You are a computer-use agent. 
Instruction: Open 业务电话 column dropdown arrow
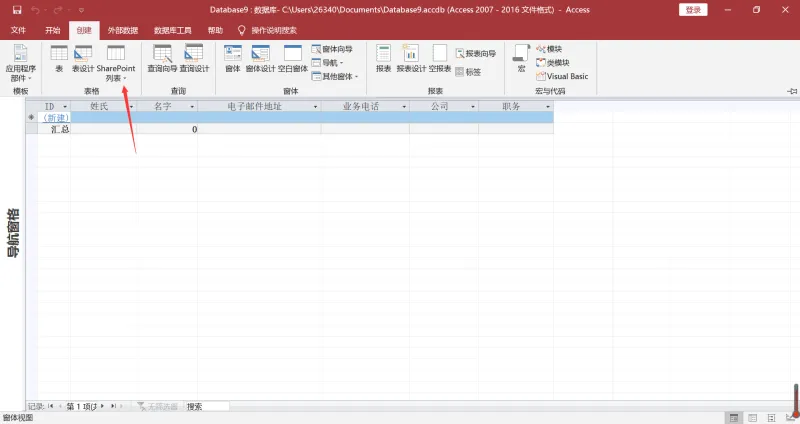click(x=404, y=107)
